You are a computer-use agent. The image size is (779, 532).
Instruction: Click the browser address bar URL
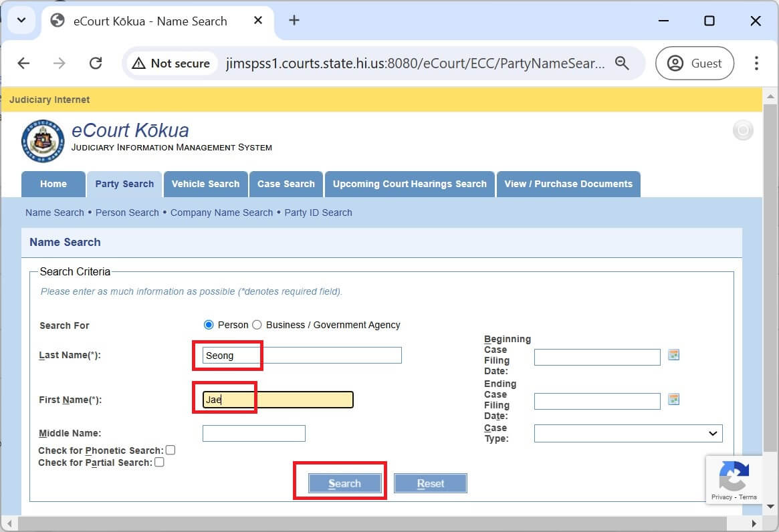(x=415, y=63)
